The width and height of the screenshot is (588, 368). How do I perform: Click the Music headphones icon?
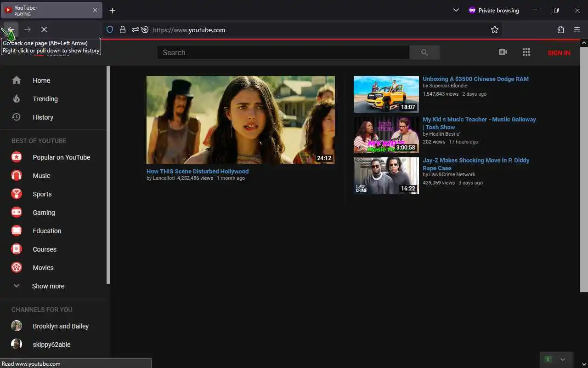[x=17, y=176]
